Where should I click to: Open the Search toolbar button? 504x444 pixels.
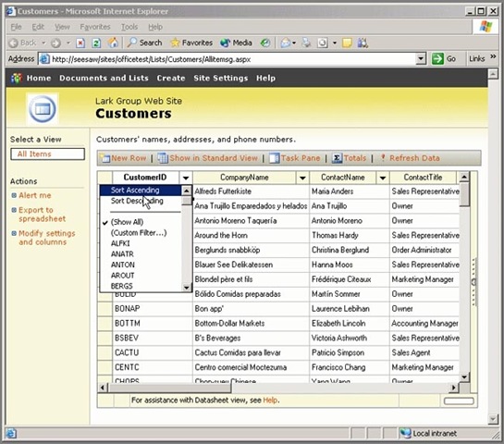[144, 43]
